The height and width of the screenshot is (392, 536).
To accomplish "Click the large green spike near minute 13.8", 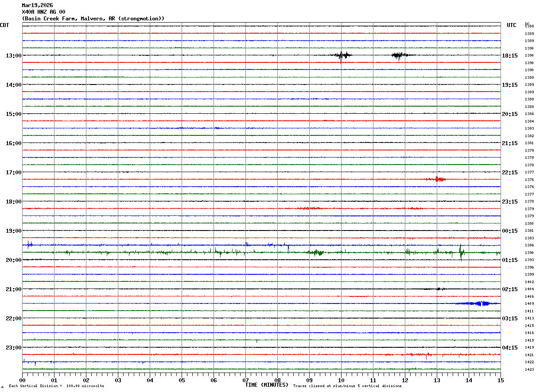I will tap(461, 252).
